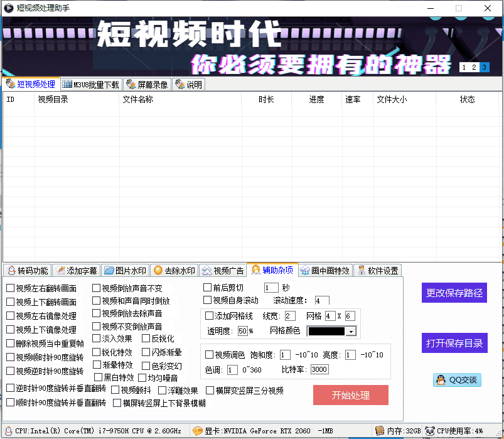Viewport: 504px width, 439px height.
Task: Click the 添加字幕 pencil icon
Action: click(60, 270)
